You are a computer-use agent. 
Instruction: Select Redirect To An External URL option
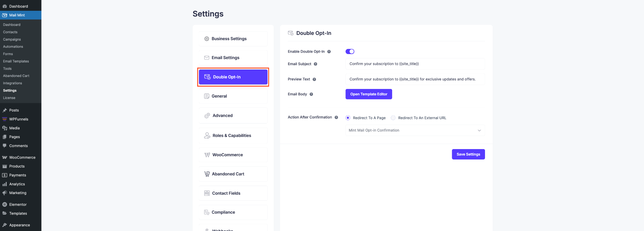coord(393,118)
